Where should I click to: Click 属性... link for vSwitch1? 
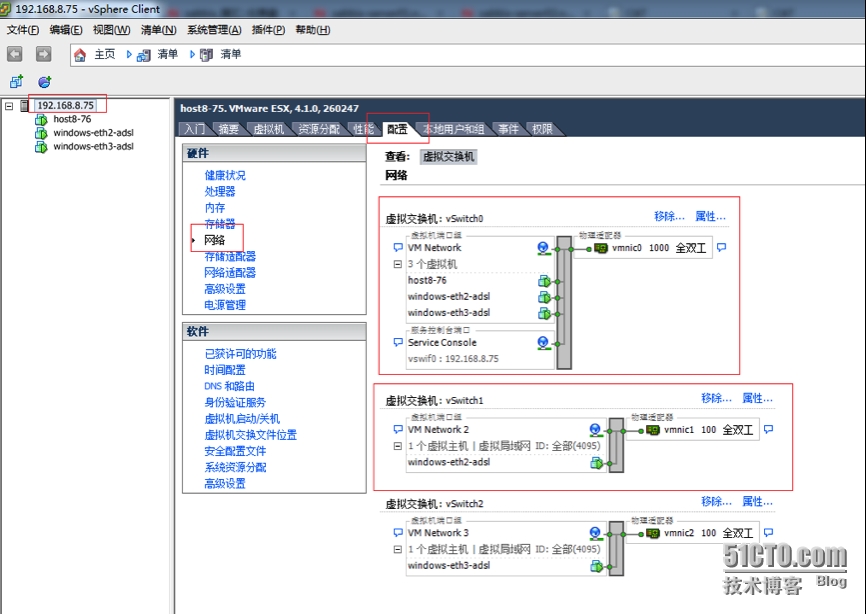click(x=757, y=398)
